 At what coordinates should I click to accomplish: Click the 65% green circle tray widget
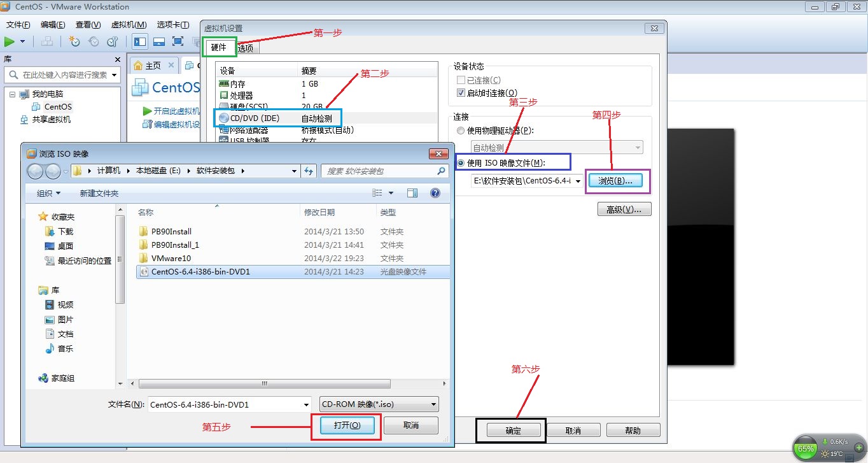pyautogui.click(x=806, y=448)
